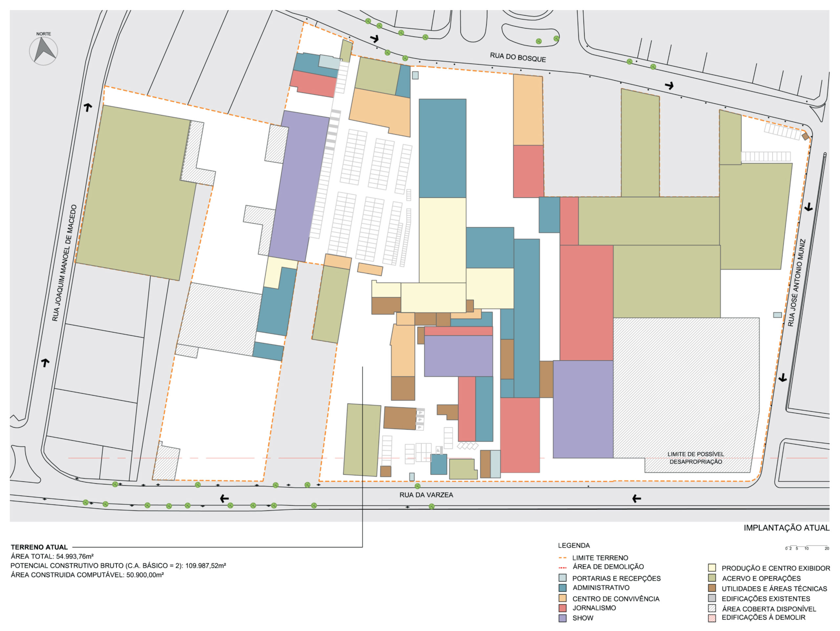Select the Centro de Convivência legend swatch
Viewport: 840px width, 631px height.
tap(562, 598)
